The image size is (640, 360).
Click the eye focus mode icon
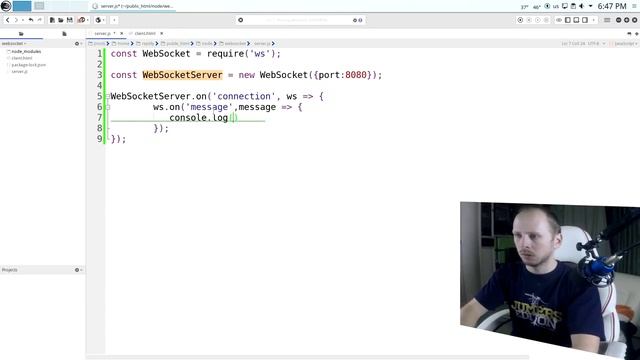click(559, 20)
